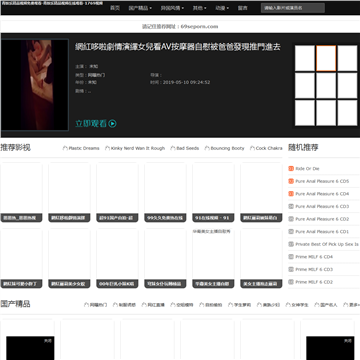Open the 其他 navigation dropdown
The image size is (360, 360).
[x=199, y=8]
